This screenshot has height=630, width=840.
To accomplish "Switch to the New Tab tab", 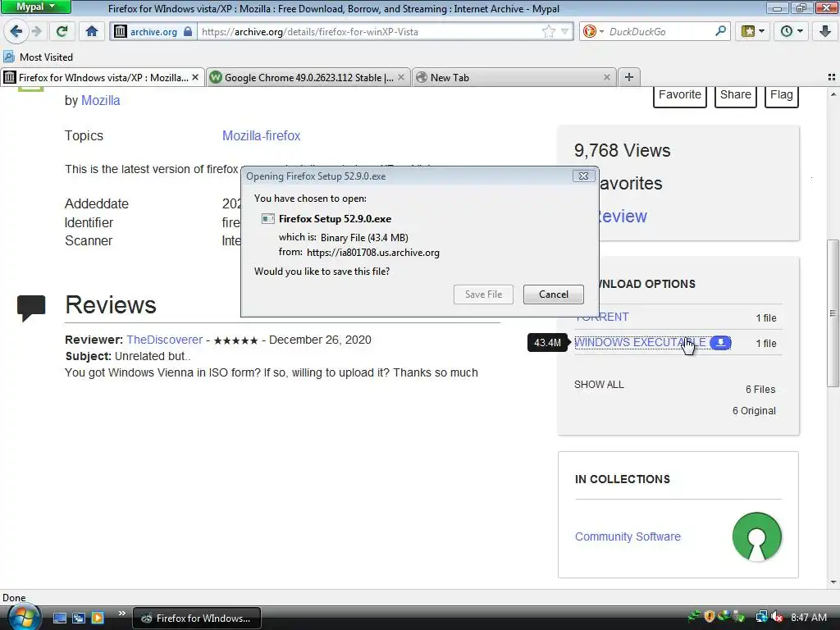I will coord(514,78).
